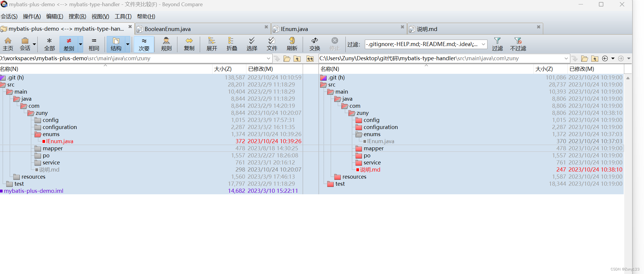Select 说明.md in right pane
644x274 pixels.
(370, 170)
